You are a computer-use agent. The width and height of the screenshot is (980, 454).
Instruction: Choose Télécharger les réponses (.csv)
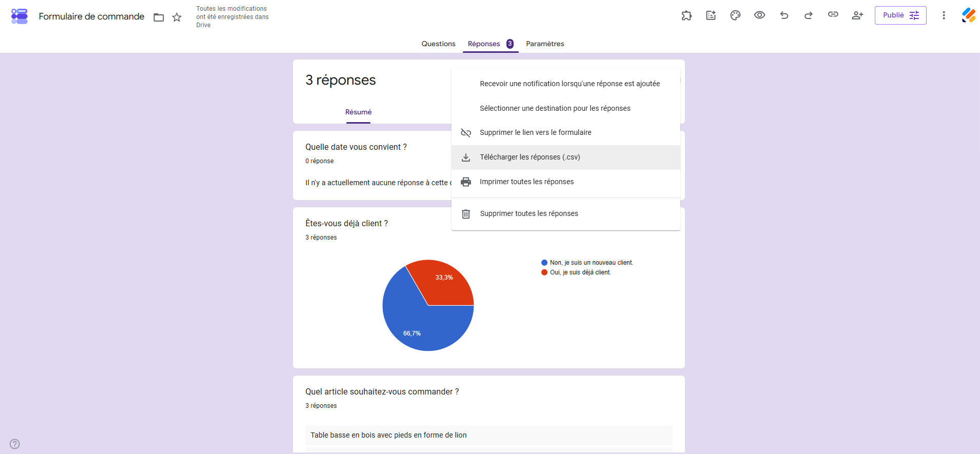[x=566, y=157]
